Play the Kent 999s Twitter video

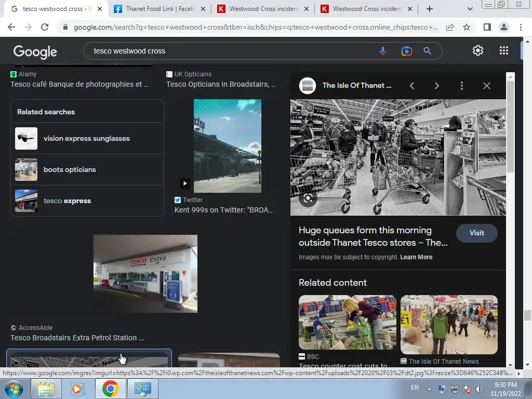(185, 183)
